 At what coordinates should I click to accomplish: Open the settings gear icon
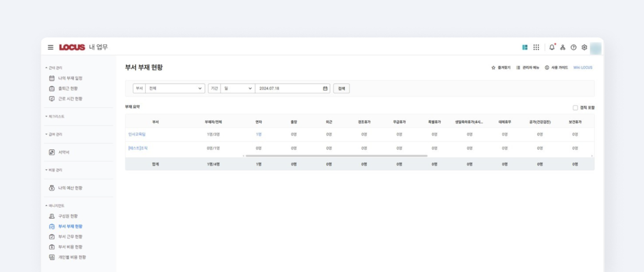[584, 47]
